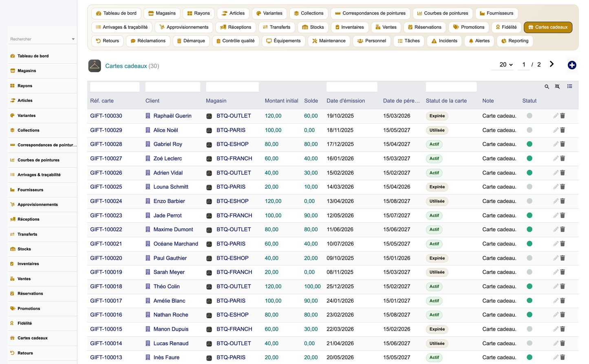Toggle green status dot of GIFT-100018

[x=529, y=286]
